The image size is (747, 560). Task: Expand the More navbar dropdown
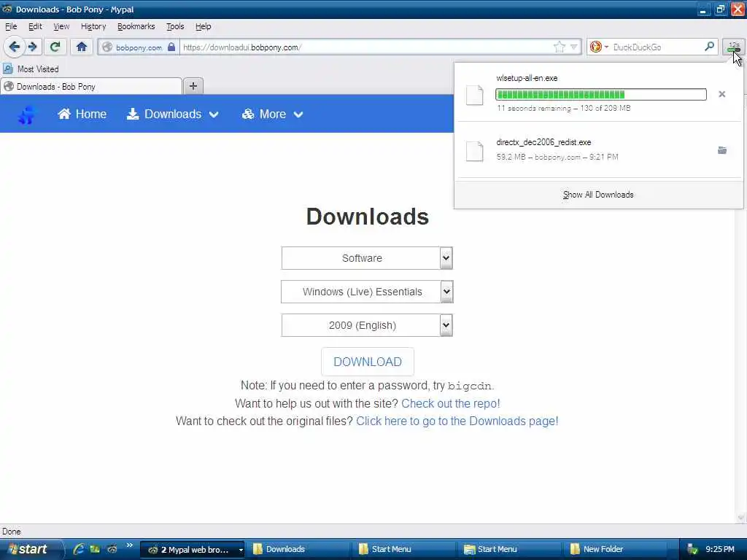(272, 114)
